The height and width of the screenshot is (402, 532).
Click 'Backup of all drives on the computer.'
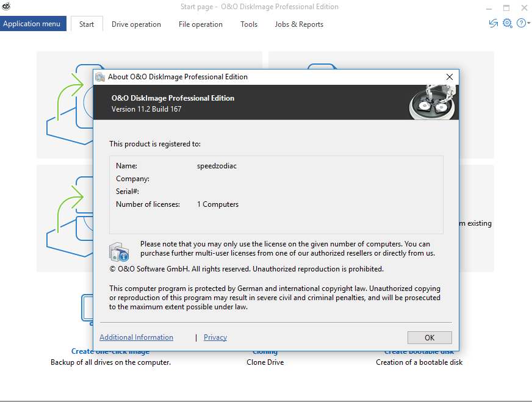click(x=110, y=362)
